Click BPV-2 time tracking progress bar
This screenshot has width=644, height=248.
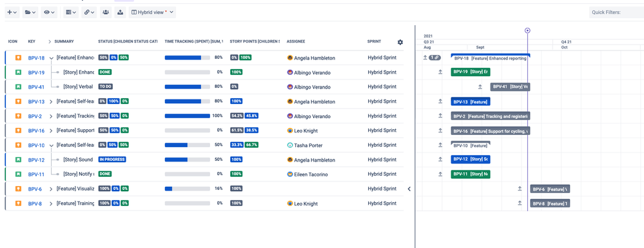coord(188,116)
